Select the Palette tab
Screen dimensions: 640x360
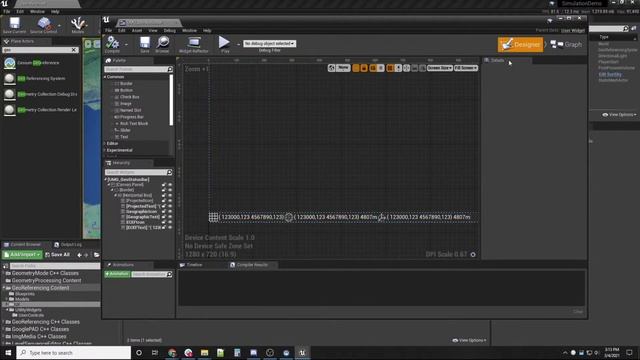point(119,60)
